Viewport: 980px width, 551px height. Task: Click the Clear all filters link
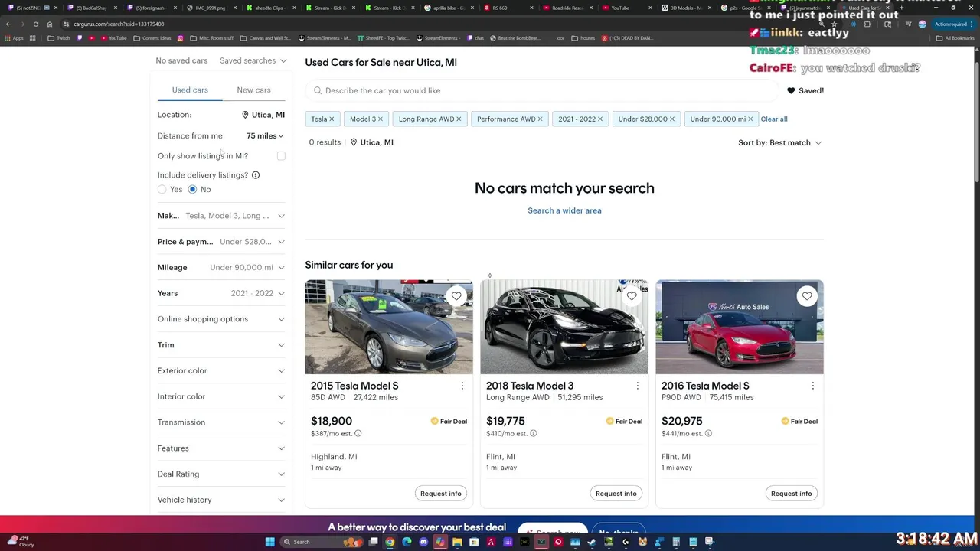coord(774,119)
